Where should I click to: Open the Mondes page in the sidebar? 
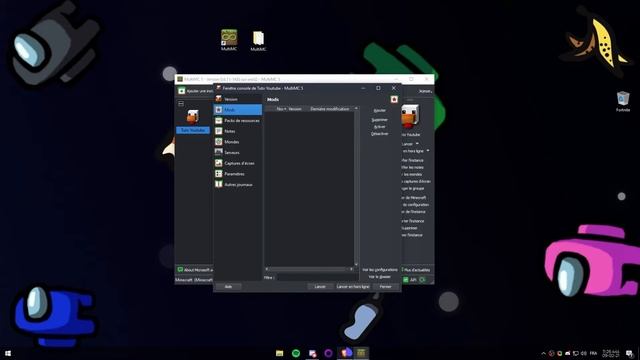point(238,142)
